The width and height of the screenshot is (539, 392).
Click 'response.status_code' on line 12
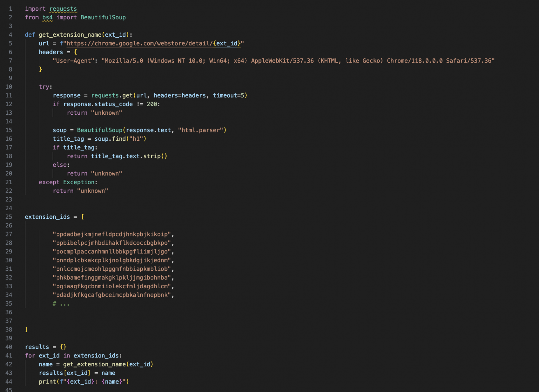(98, 104)
